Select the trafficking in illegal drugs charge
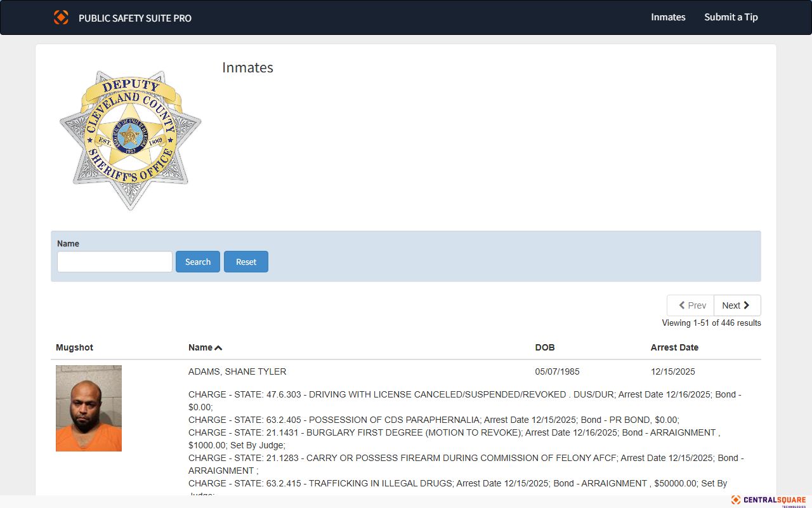Screen dimensions: 812x508 [x=458, y=487]
